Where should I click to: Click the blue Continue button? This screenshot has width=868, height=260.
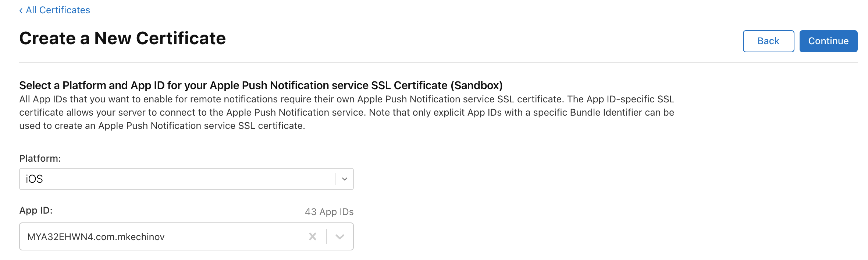pos(828,41)
